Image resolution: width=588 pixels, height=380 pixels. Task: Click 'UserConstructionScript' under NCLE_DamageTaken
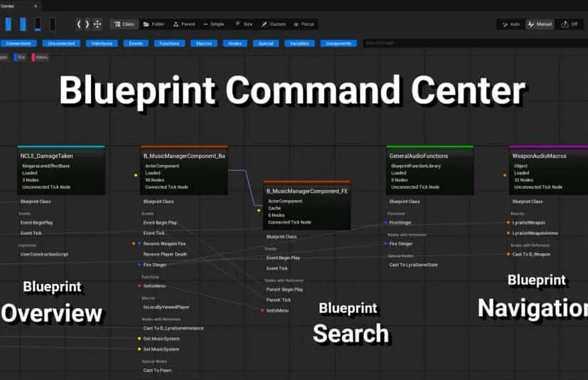pos(44,254)
